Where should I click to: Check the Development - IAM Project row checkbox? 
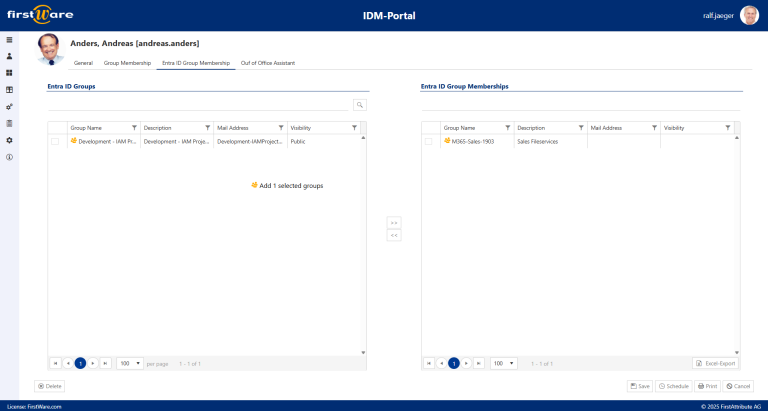(x=55, y=142)
